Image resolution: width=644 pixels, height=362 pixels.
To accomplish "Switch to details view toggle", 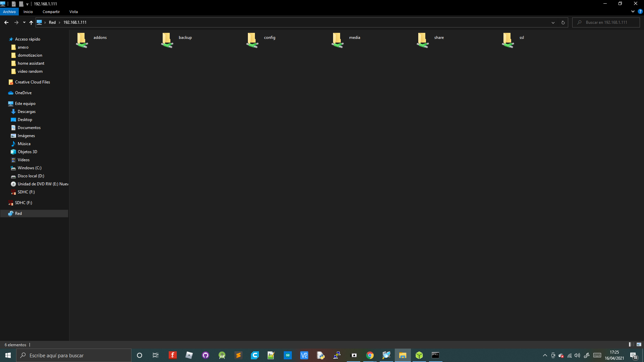I will coord(631,345).
